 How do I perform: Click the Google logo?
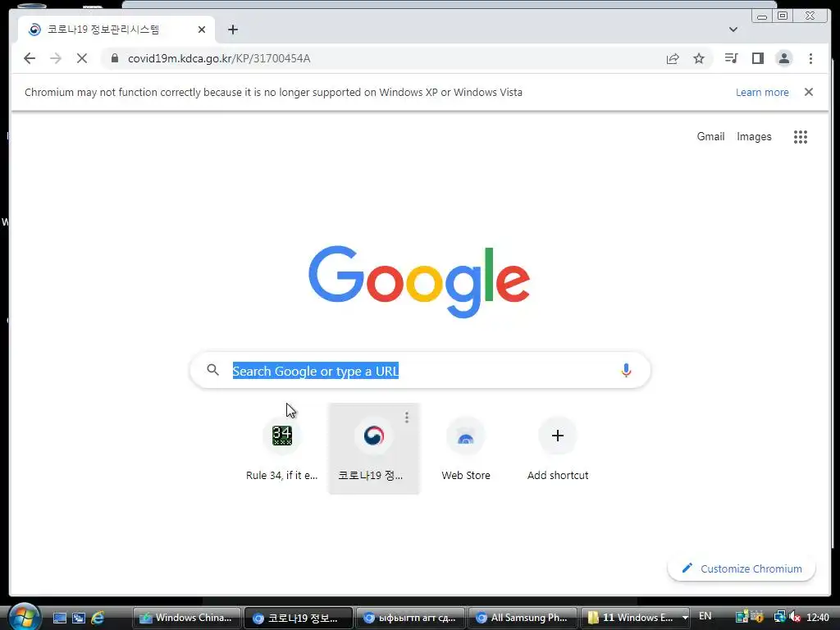[419, 281]
